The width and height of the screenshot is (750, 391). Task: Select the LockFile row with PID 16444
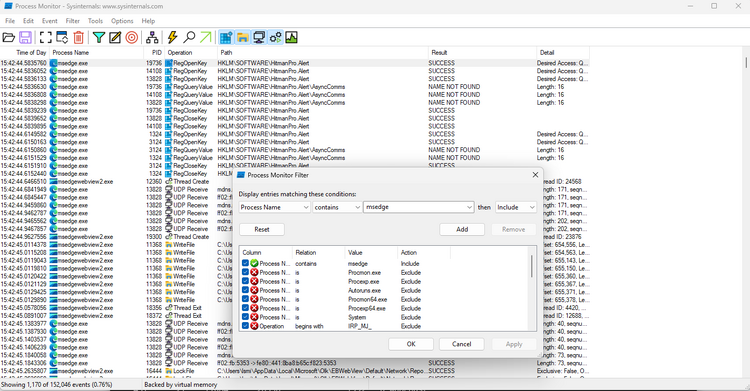click(295, 371)
